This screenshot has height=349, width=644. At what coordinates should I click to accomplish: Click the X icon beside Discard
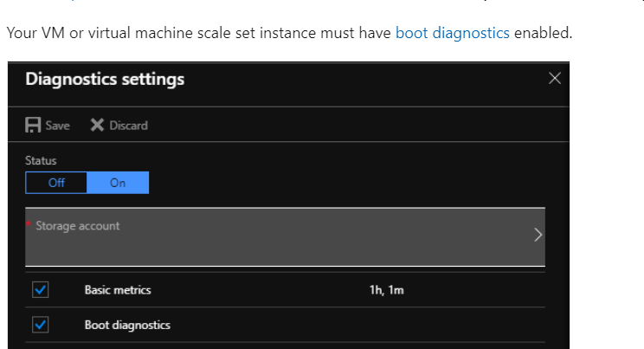point(97,125)
